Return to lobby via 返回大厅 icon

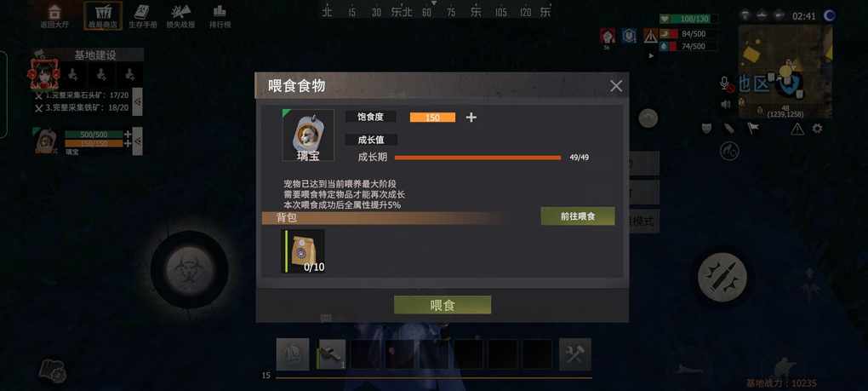tap(54, 15)
